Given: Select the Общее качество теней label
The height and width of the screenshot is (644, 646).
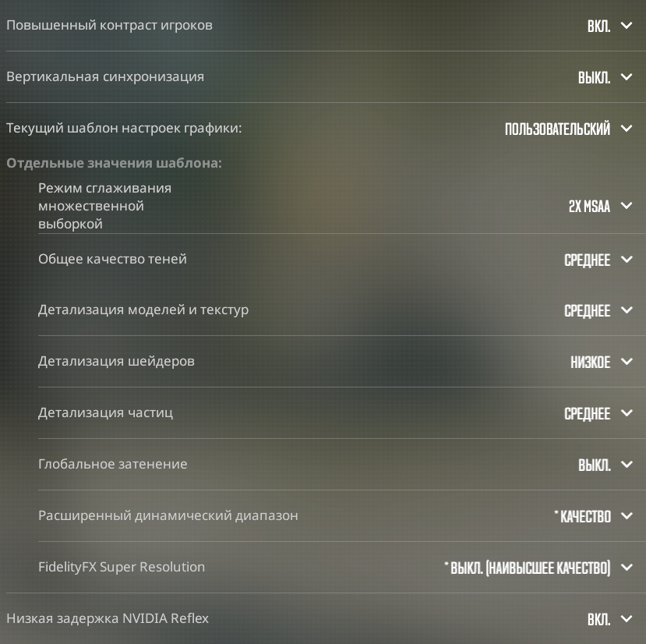Looking at the screenshot, I should 112,259.
